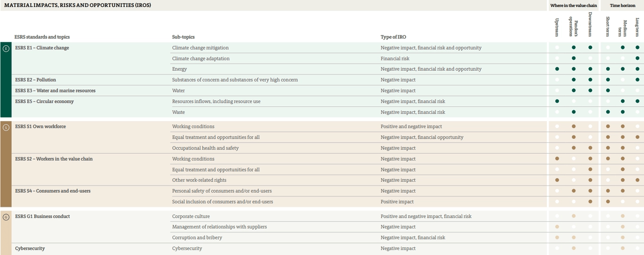Viewport: 644px width, 255px height.
Task: Click Short term dot in the Water row
Action: (x=608, y=90)
